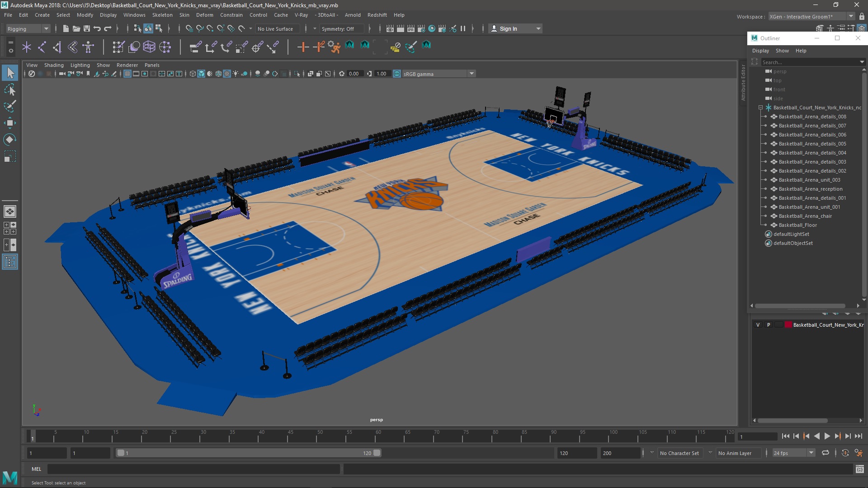Click the IPR render icon

click(411, 28)
